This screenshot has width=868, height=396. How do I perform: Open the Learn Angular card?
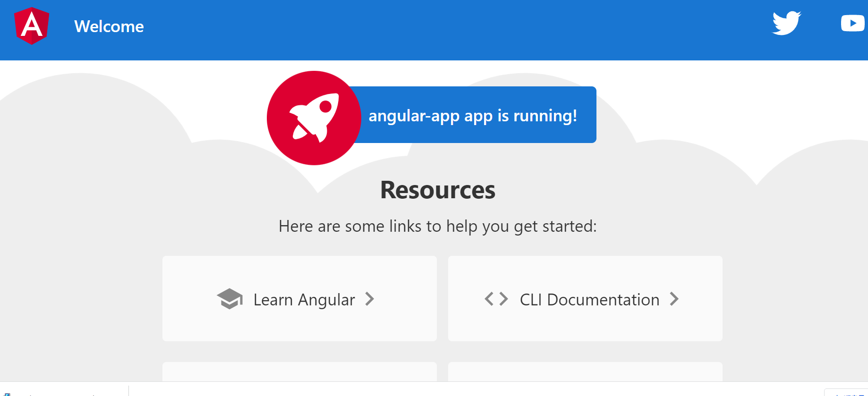299,299
